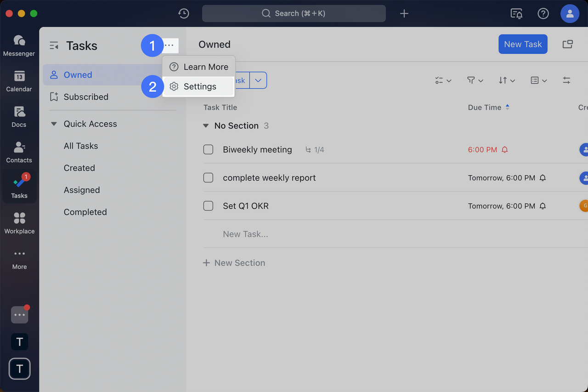Open the Calendar app icon

19,81
